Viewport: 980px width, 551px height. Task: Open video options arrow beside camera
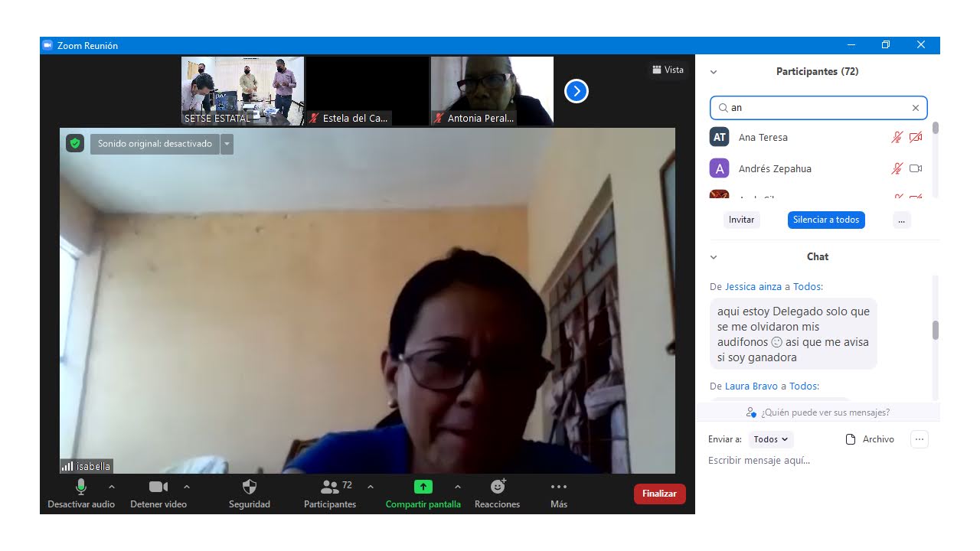tap(187, 487)
